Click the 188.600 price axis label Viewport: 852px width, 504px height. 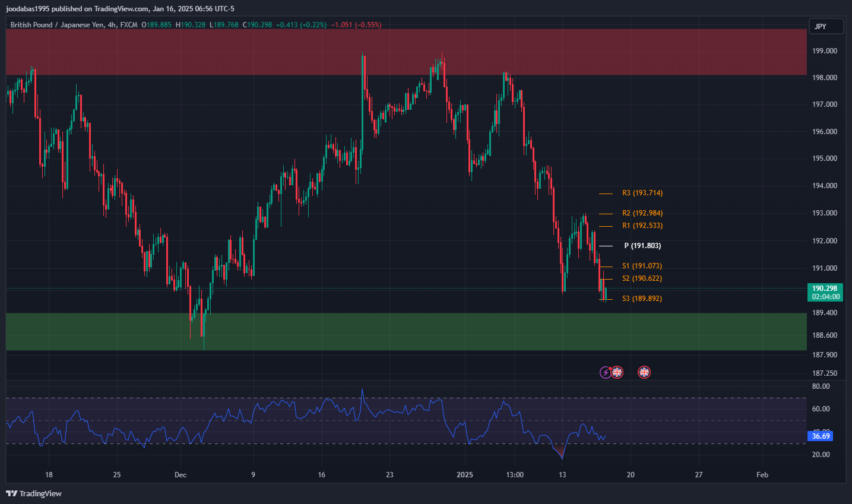click(x=825, y=335)
